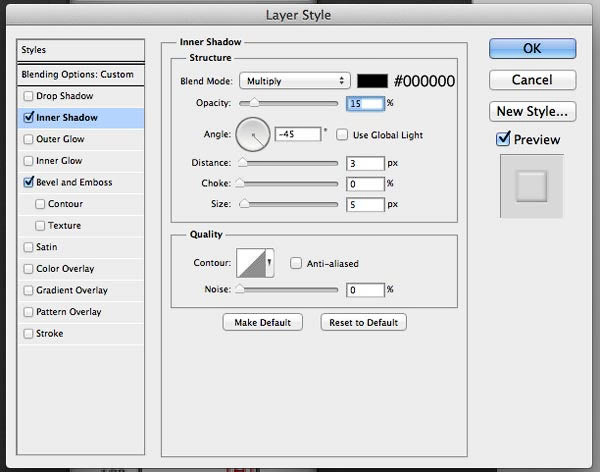
Task: Confirm with the OK button
Action: [532, 49]
